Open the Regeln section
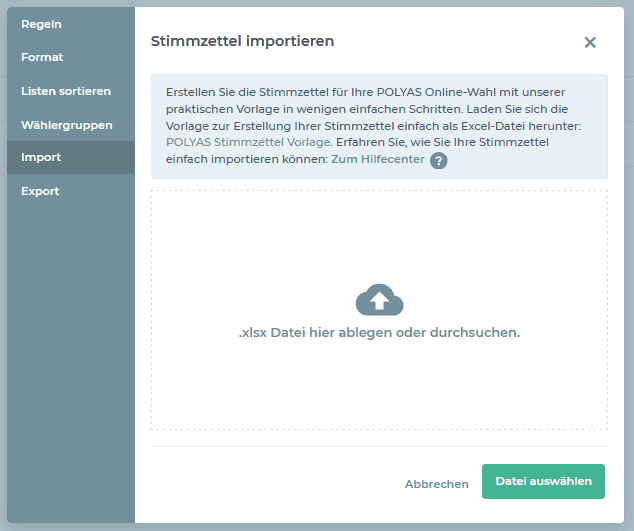This screenshot has width=634, height=531. tap(43, 23)
